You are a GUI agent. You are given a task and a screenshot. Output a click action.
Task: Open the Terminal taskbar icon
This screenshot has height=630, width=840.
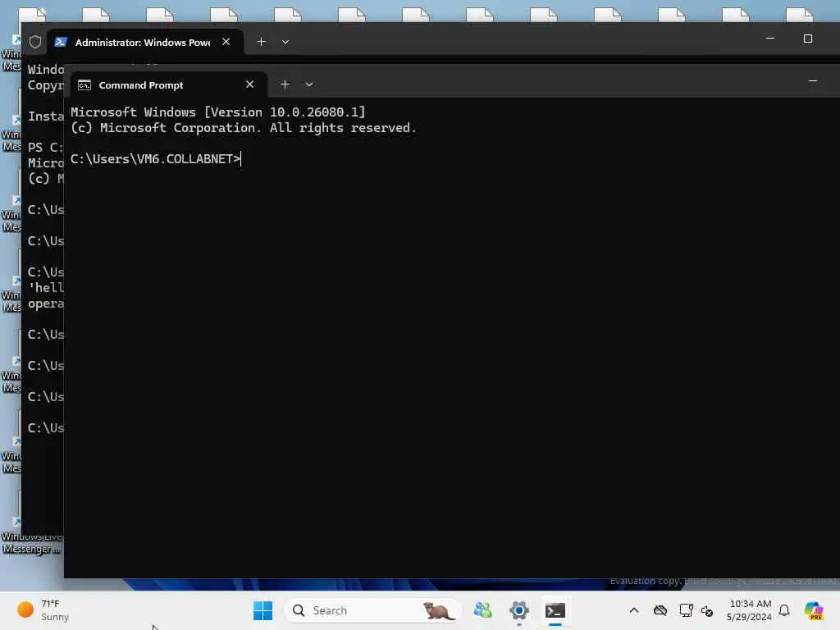555,610
